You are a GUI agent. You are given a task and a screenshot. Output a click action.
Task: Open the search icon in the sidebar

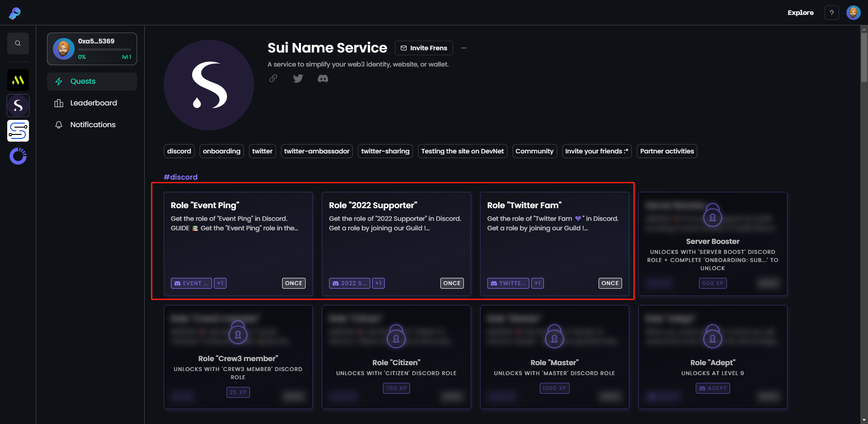(x=18, y=43)
